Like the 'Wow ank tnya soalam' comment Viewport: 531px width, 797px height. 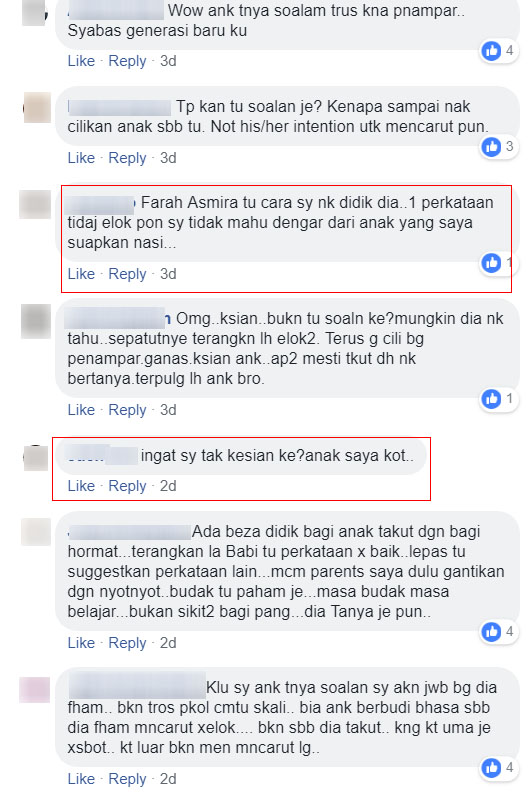[81, 61]
